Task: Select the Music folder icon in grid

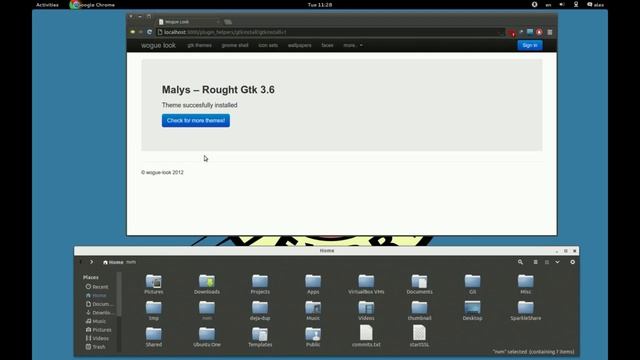Action: (x=313, y=311)
